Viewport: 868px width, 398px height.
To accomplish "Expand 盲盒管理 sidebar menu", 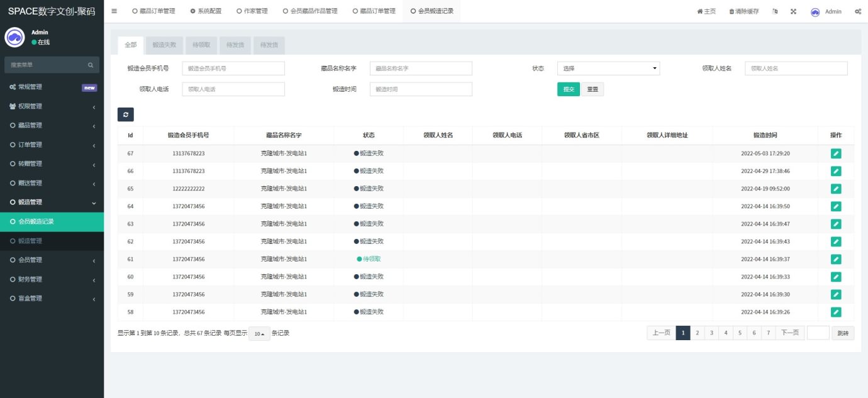I will (x=52, y=298).
